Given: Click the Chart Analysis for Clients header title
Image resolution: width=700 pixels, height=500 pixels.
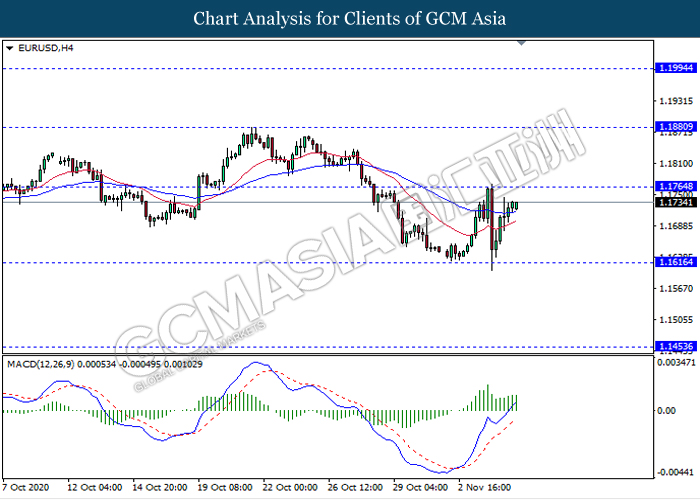Looking at the screenshot, I should pyautogui.click(x=350, y=19).
